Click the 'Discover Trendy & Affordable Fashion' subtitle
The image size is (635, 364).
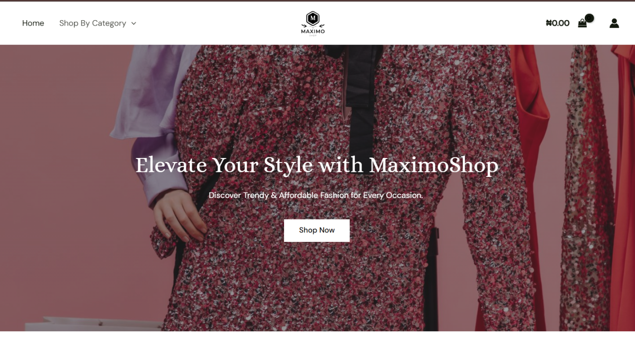click(x=316, y=195)
